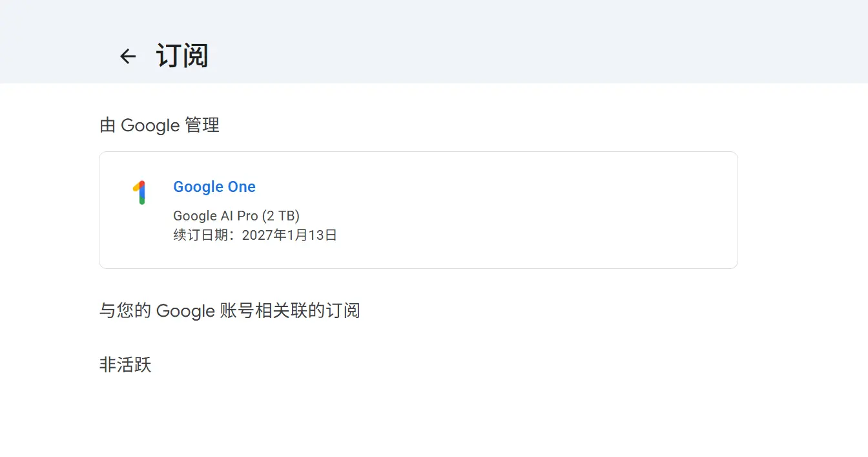This screenshot has height=457, width=868.
Task: Click the word "Google" in the 账号 heading
Action: click(185, 311)
